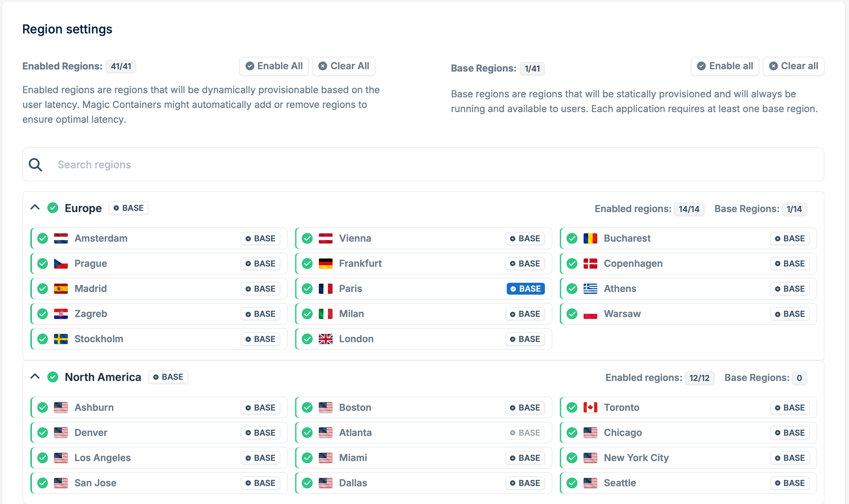Click the 1/41 base regions count badge
The width and height of the screenshot is (849, 504).
click(532, 69)
